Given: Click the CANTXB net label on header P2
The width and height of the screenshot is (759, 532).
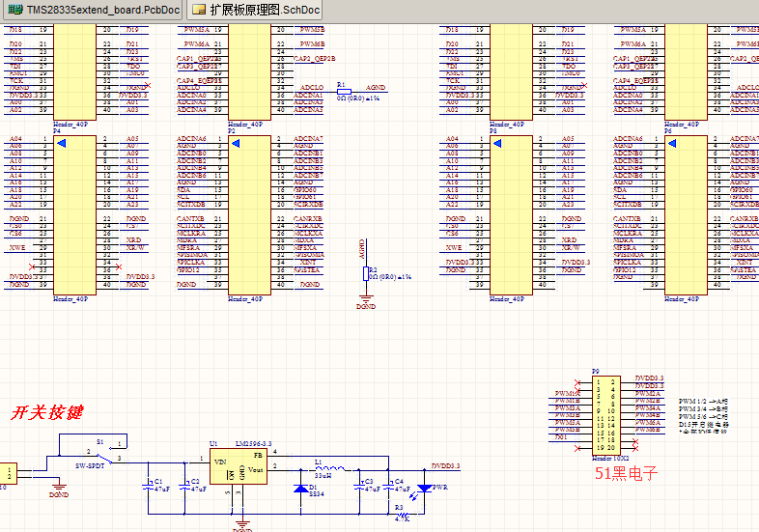Looking at the screenshot, I should click(x=191, y=218).
